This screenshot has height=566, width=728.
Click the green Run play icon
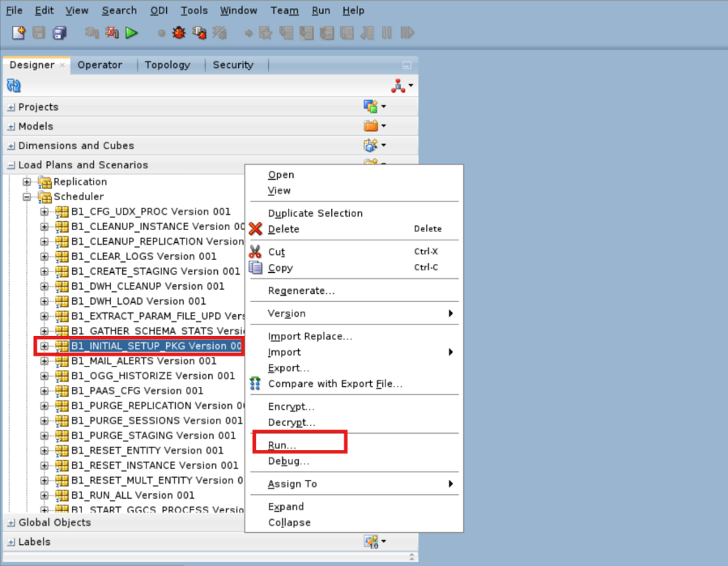tap(132, 33)
